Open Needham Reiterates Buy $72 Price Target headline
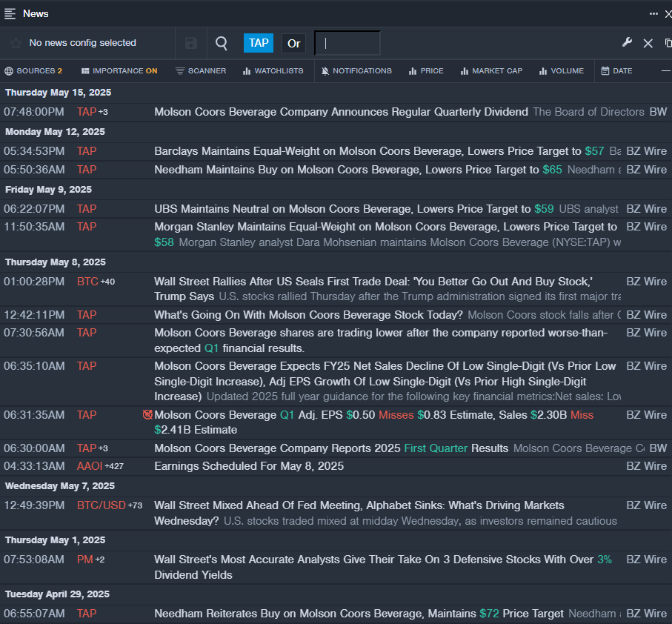Screen dimensions: 672x624 [359, 614]
